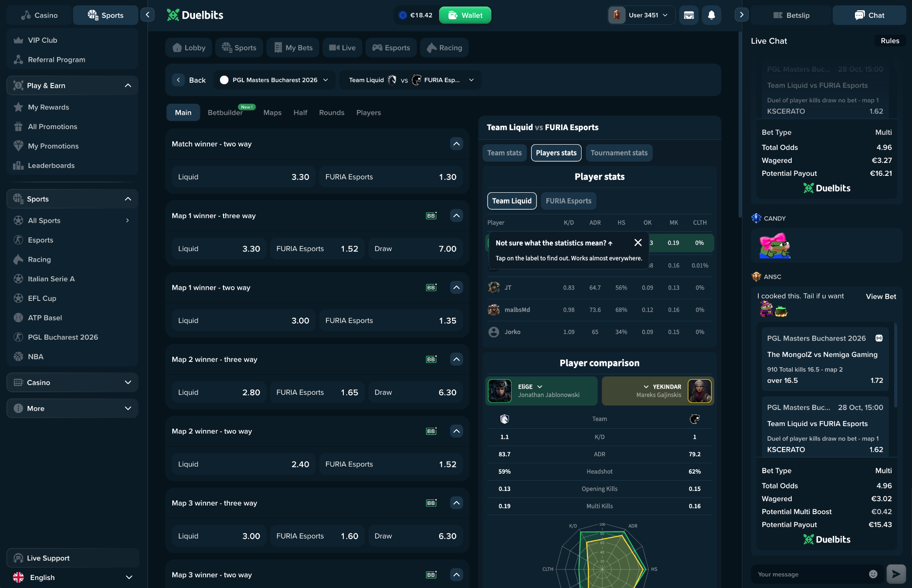Select Players stats view

pos(556,153)
